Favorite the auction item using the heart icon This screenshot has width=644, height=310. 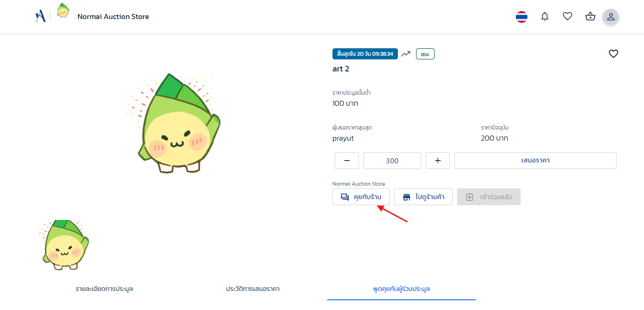pos(613,53)
